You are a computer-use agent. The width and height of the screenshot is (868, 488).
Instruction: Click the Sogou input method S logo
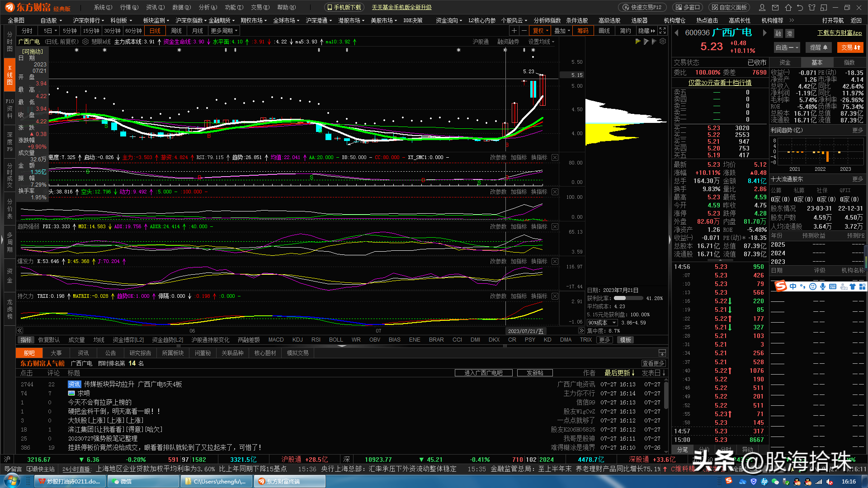[780, 286]
